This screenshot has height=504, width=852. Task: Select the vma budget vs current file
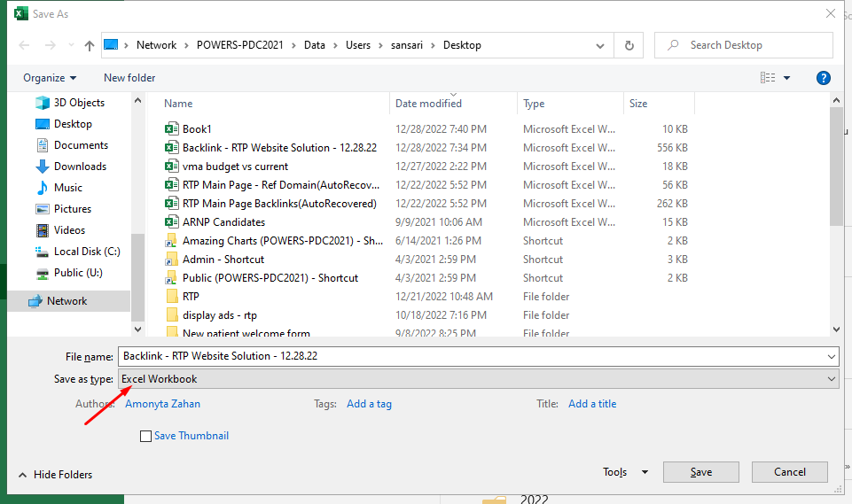coord(235,167)
